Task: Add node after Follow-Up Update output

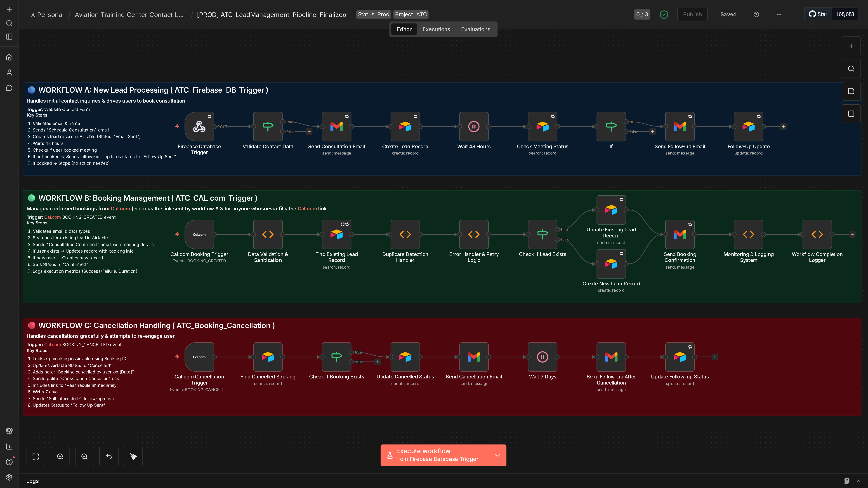Action: click(x=783, y=127)
